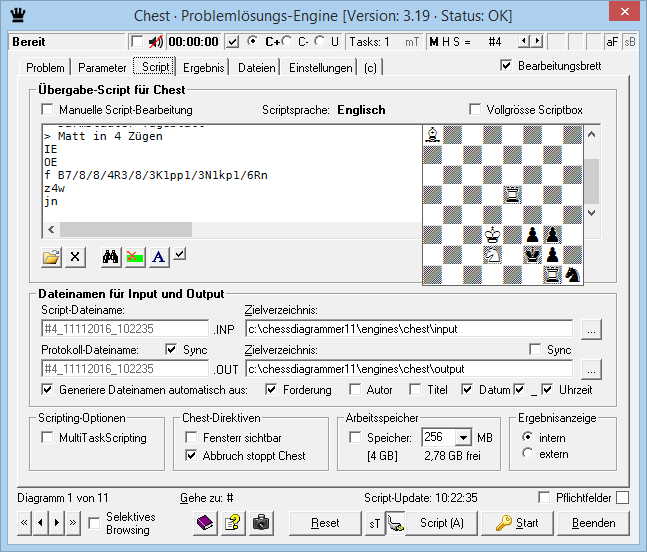The image size is (647, 552).
Task: Click the document with question mark icon
Action: tap(233, 523)
